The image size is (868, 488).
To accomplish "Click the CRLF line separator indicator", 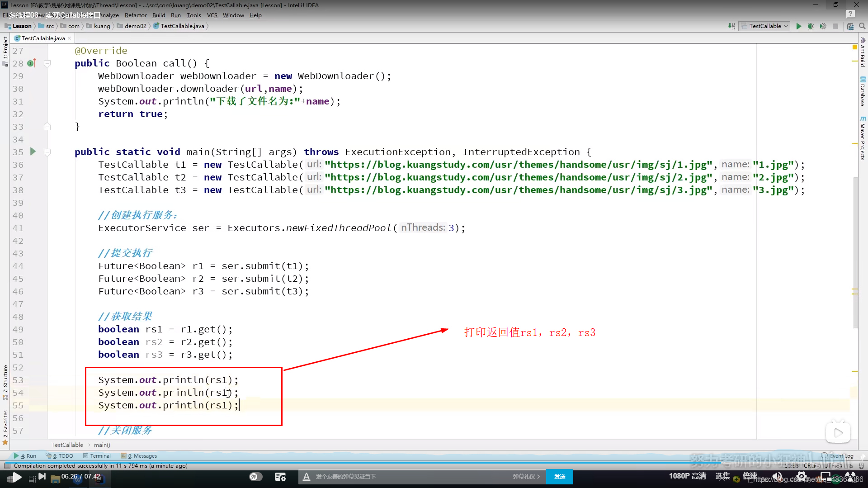I will coord(811,466).
